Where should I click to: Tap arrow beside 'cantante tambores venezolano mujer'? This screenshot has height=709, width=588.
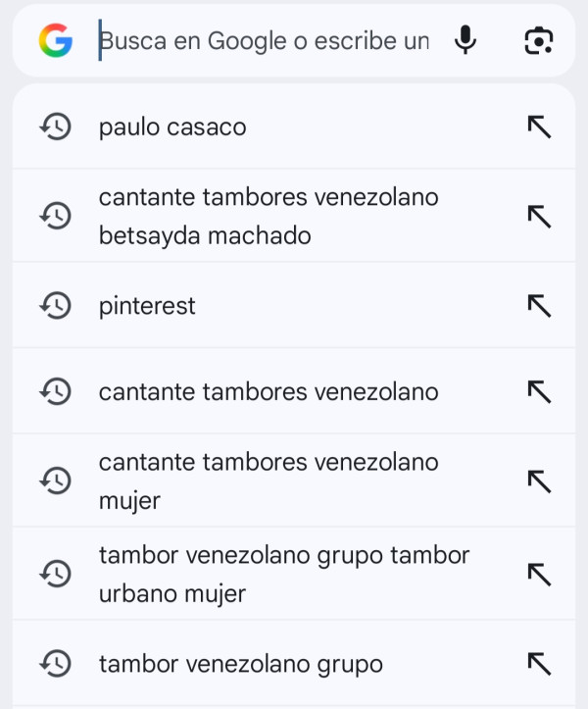coord(539,481)
